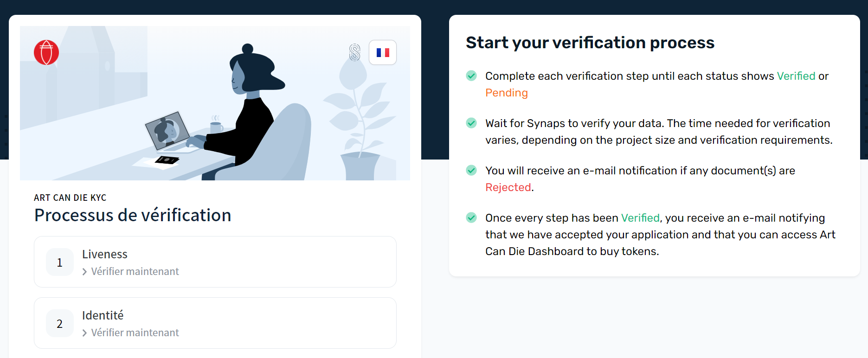Open the French flag language selector
868x358 pixels.
pyautogui.click(x=383, y=52)
